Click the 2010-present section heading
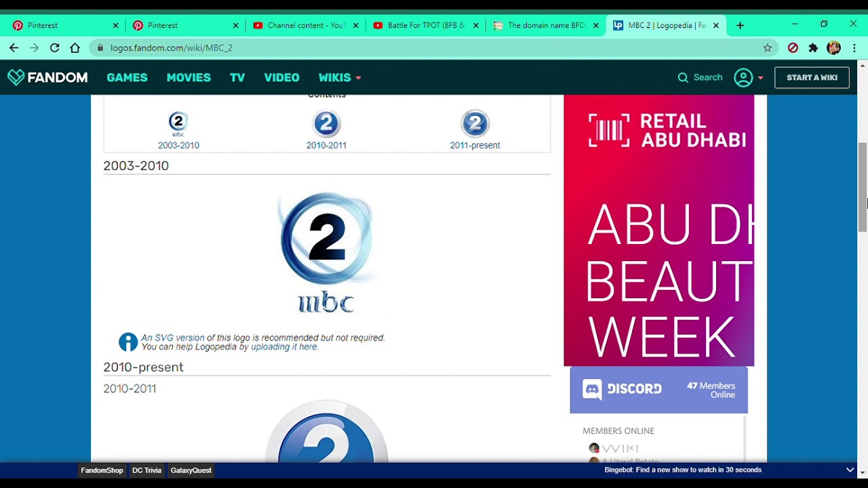This screenshot has width=868, height=488. 143,367
